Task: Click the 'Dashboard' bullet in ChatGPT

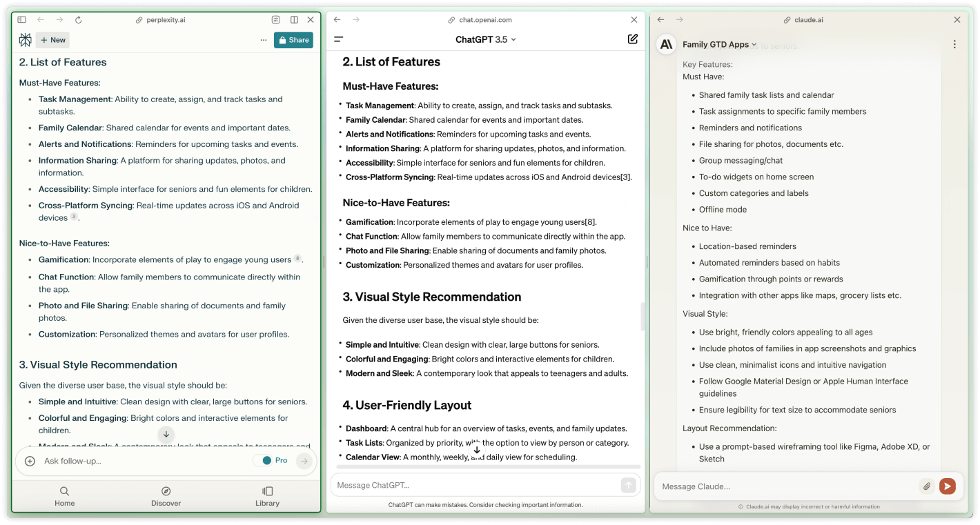Action: (x=486, y=428)
